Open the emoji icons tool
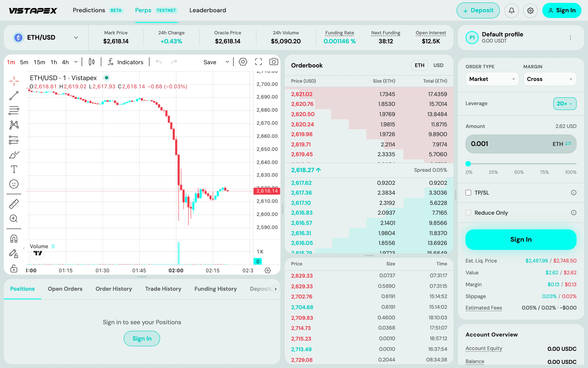588x368 pixels. coord(14,184)
